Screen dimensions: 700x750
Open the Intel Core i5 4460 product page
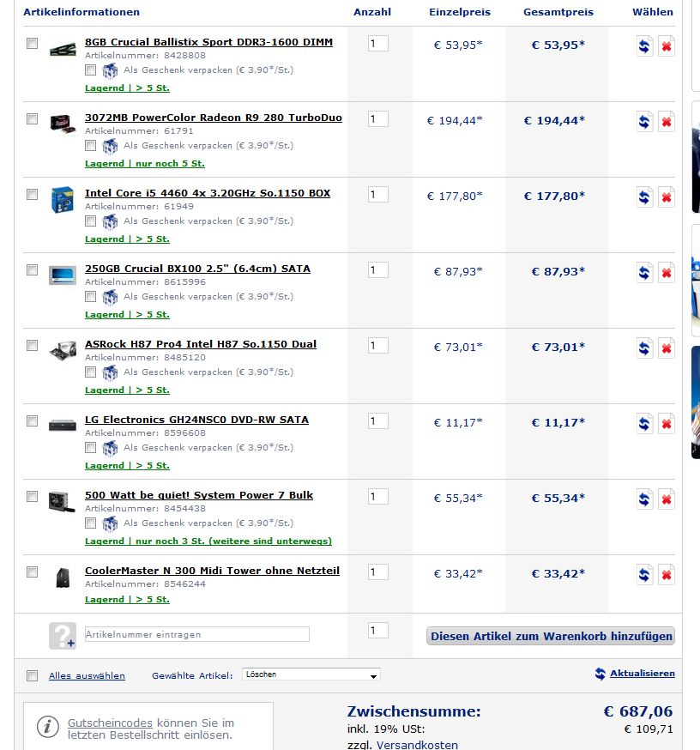tap(208, 193)
